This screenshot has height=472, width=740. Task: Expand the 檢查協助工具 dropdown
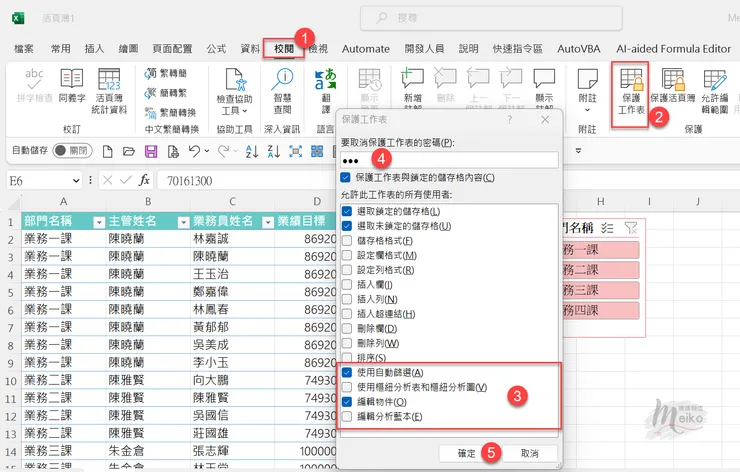244,111
